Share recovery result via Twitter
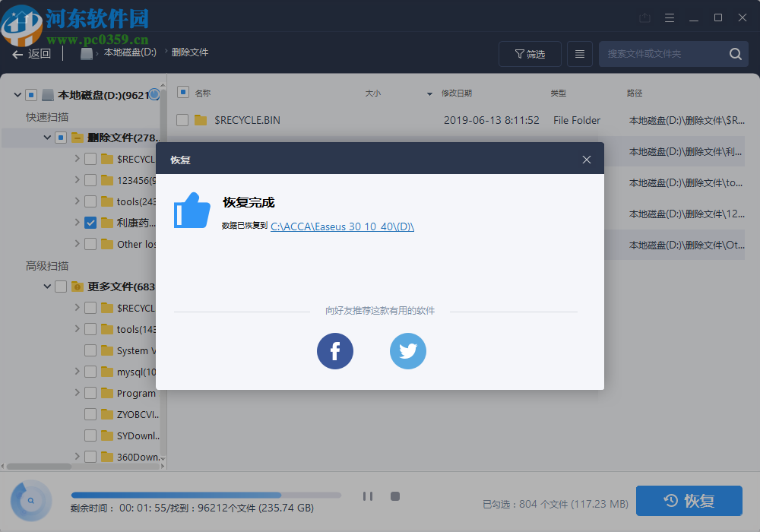The height and width of the screenshot is (532, 760). (x=408, y=351)
